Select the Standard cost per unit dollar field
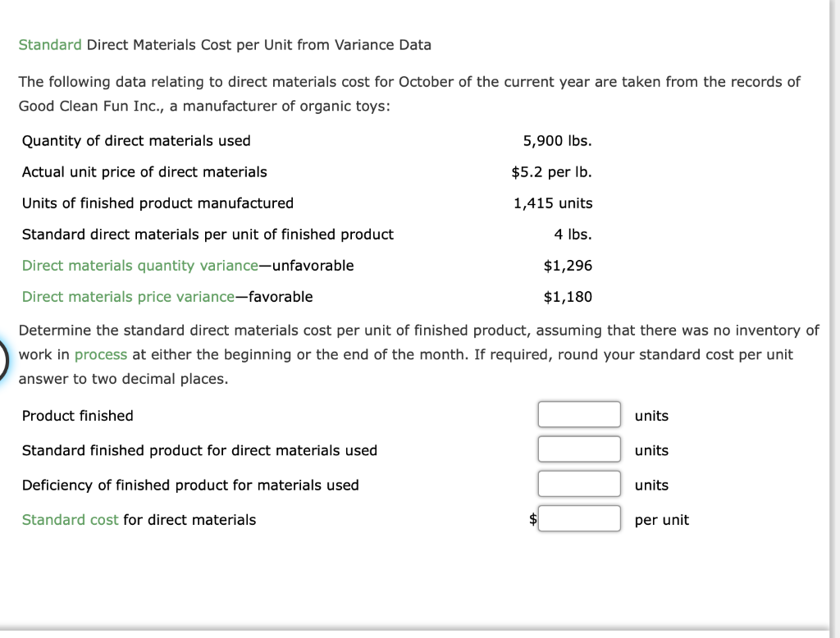This screenshot has width=840, height=638. (578, 518)
